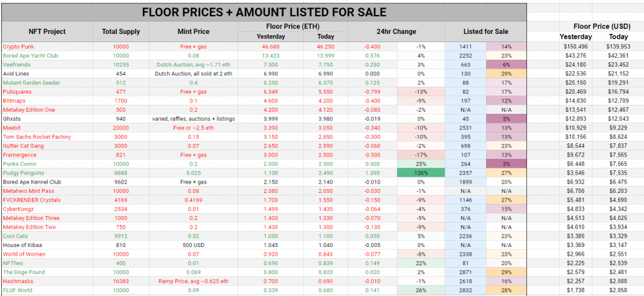
Task: Click the 5% listed cell for Ghxsts
Action: tap(506, 119)
